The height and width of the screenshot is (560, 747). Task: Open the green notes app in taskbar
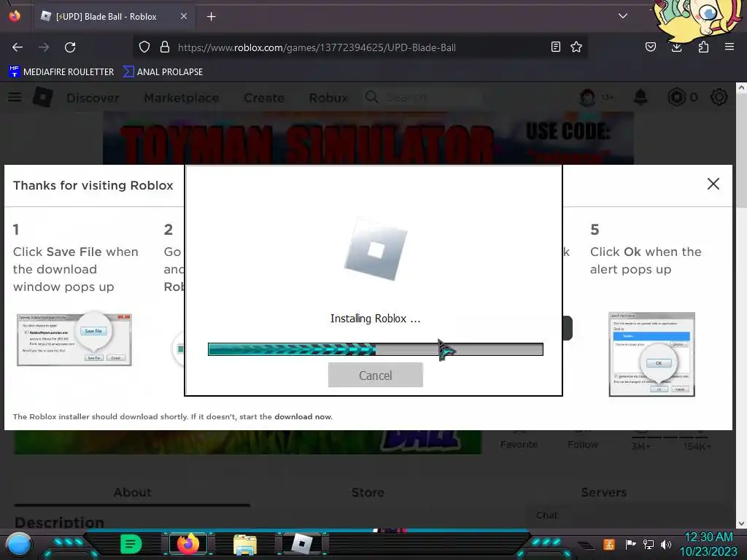pos(131,544)
